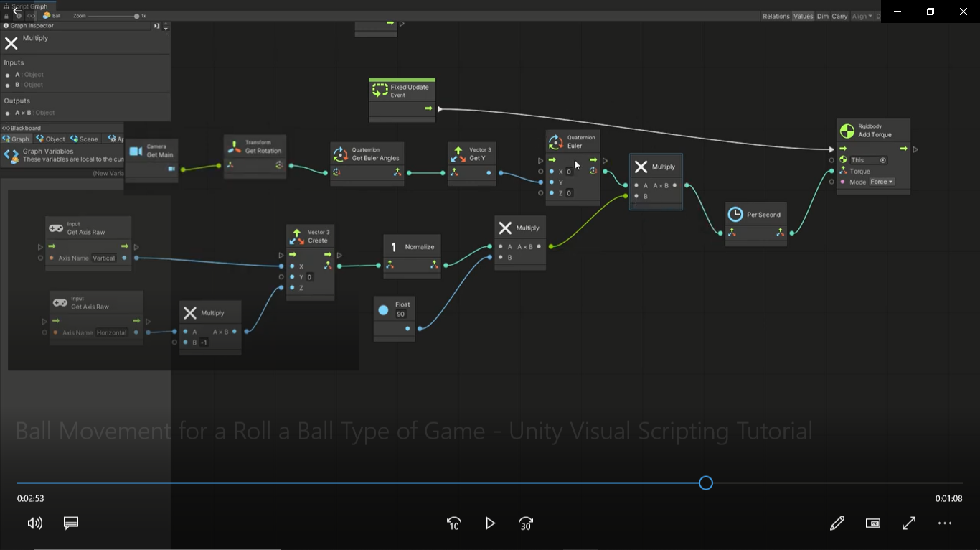
Task: Toggle the Relations option in the graph toolbar
Action: [776, 16]
